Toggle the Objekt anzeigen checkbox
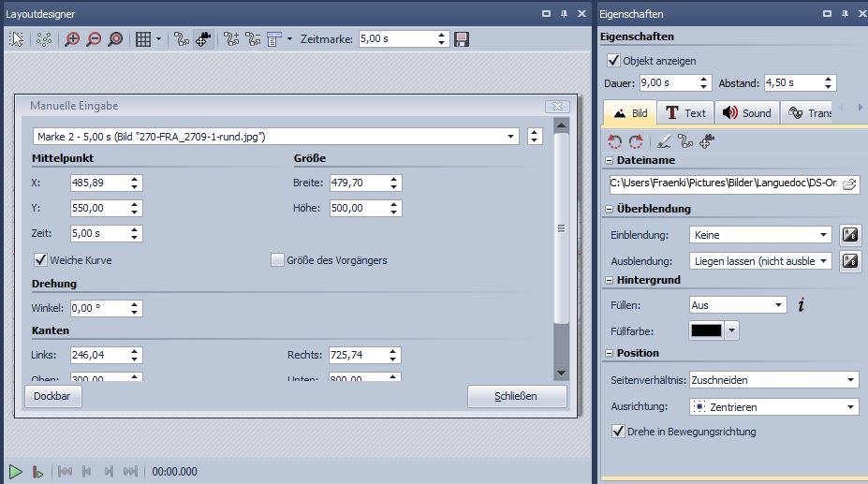The height and width of the screenshot is (484, 868). tap(614, 61)
